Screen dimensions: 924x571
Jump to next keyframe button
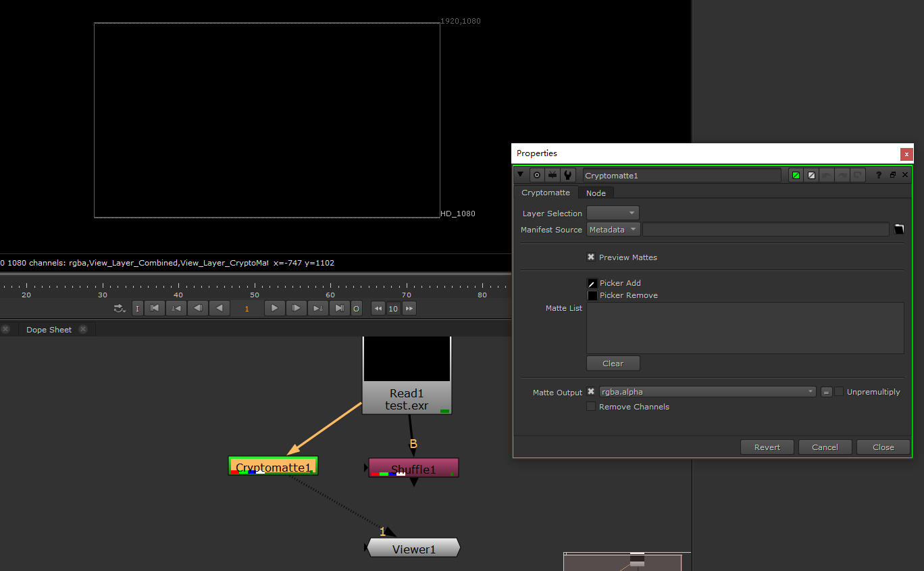tap(318, 308)
